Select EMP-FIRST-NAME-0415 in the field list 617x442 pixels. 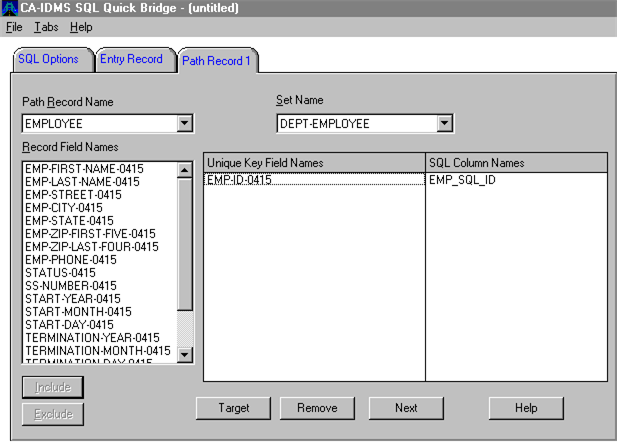click(x=84, y=169)
